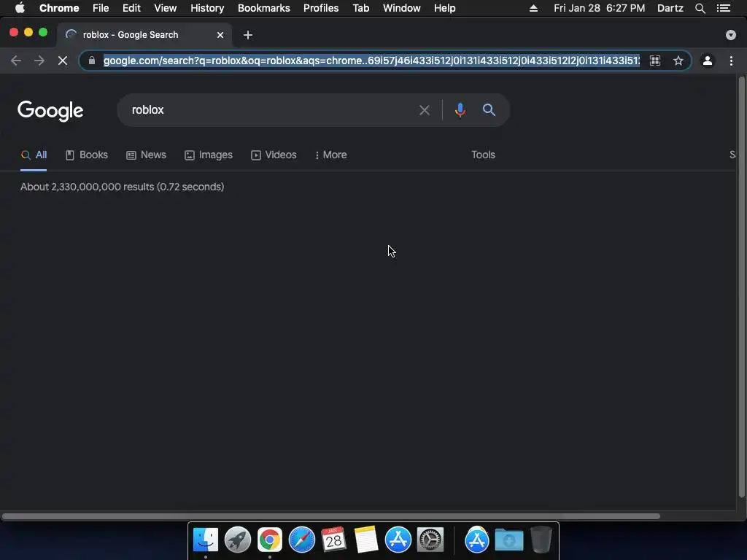Open the Edit menu
Viewport: 747px width, 560px height.
tap(131, 8)
